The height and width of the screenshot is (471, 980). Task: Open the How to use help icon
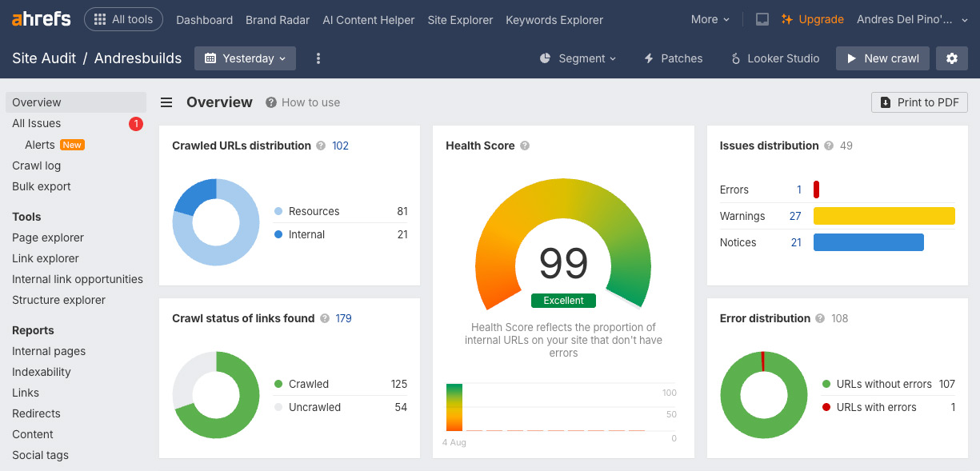273,102
